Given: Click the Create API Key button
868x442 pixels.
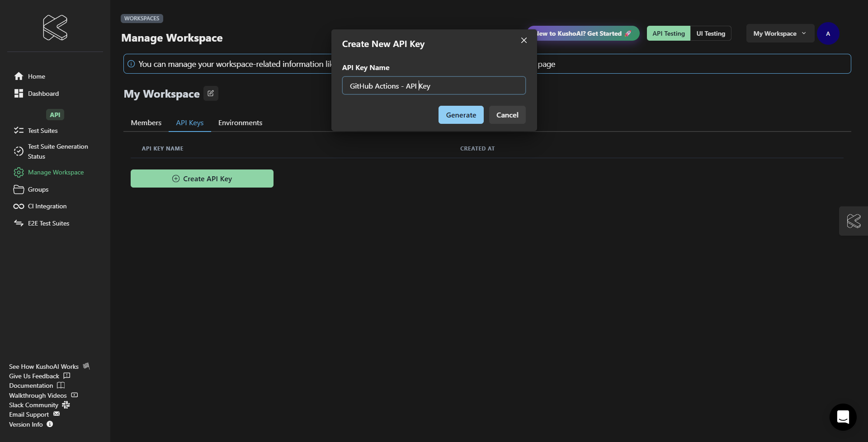Looking at the screenshot, I should pos(202,179).
